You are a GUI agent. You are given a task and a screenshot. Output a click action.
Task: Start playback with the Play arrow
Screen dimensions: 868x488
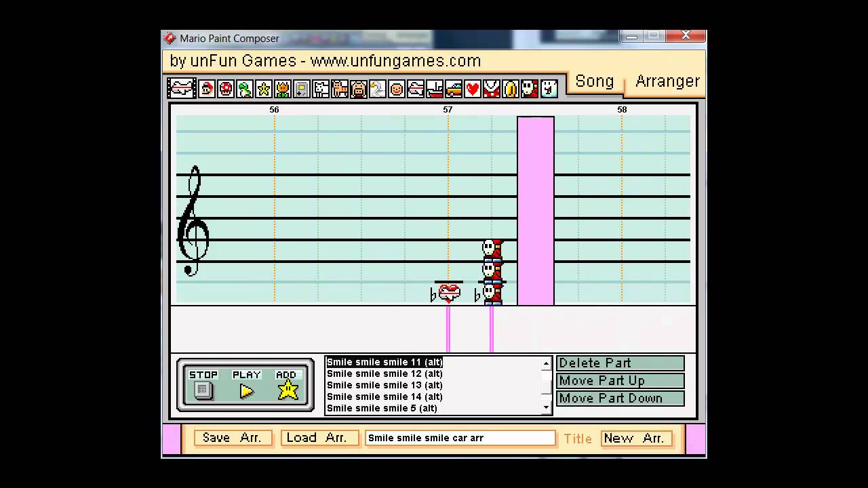tap(247, 390)
